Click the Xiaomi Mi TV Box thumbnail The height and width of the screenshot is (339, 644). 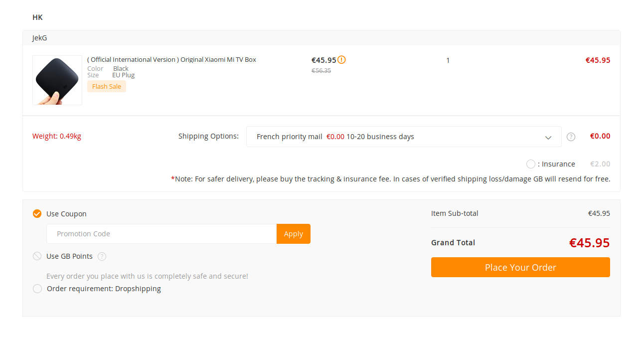pyautogui.click(x=57, y=80)
